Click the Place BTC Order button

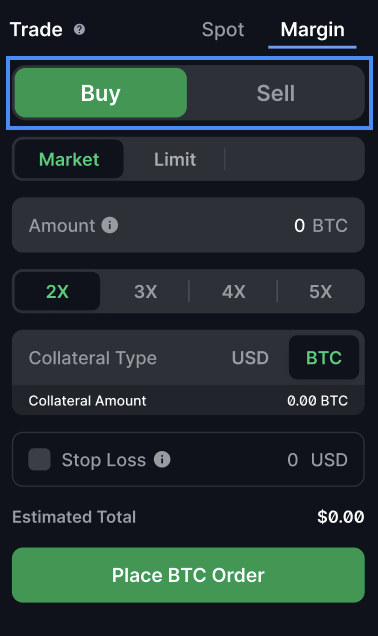[x=188, y=575]
